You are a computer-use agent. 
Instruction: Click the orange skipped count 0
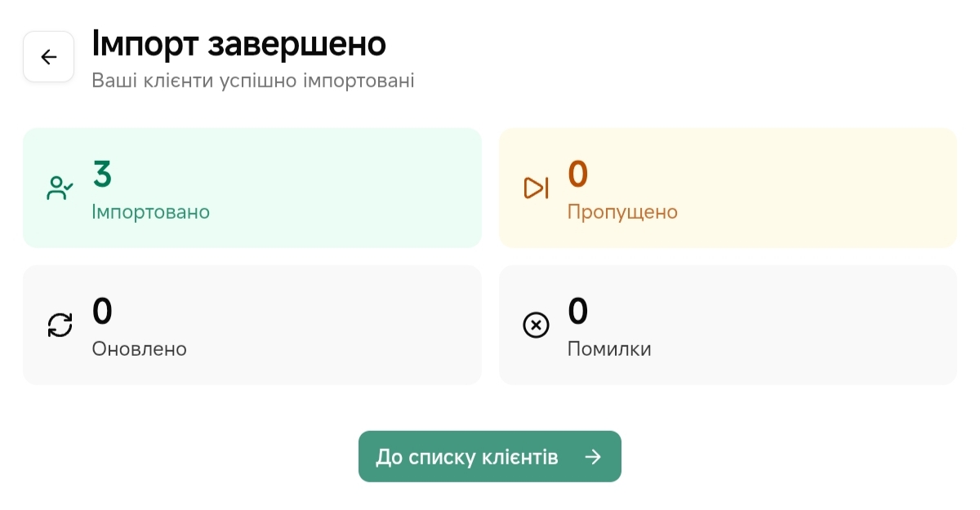[x=578, y=175]
